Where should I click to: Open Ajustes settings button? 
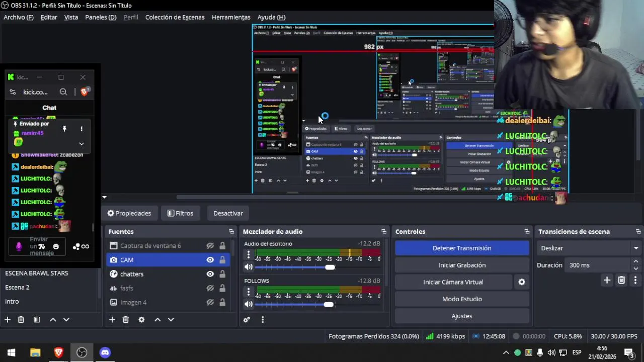462,316
